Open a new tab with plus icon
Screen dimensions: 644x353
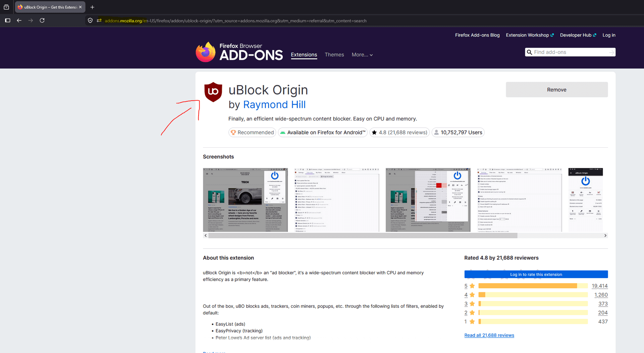(x=92, y=7)
